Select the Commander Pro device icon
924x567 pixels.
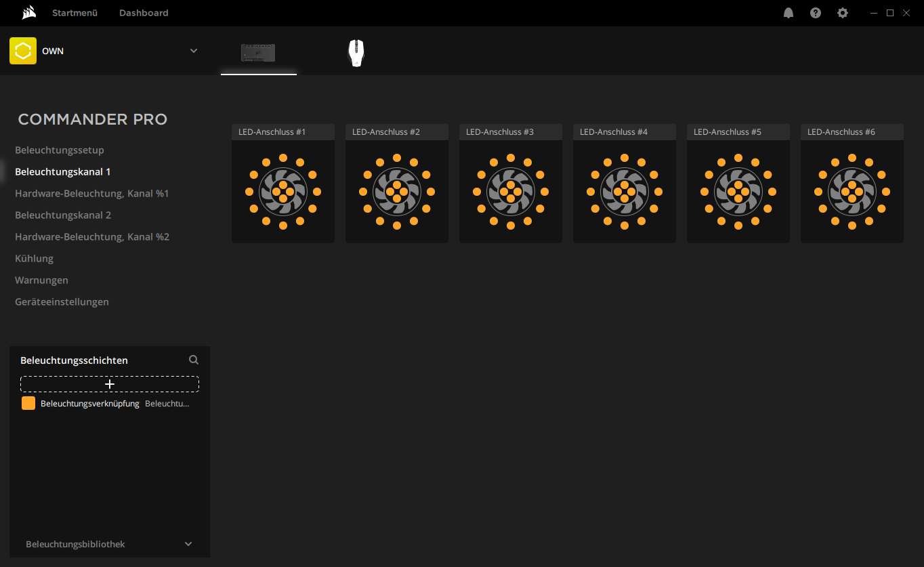click(258, 53)
